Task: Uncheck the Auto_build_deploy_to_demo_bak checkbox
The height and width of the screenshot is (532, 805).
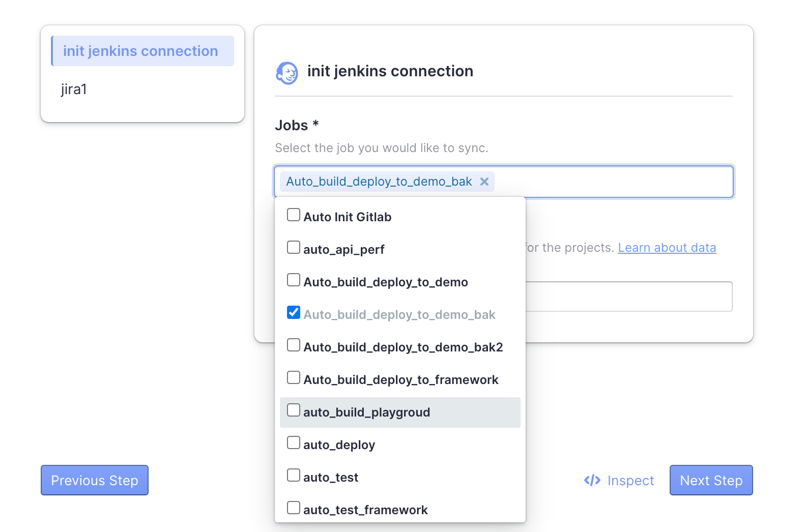Action: [294, 312]
